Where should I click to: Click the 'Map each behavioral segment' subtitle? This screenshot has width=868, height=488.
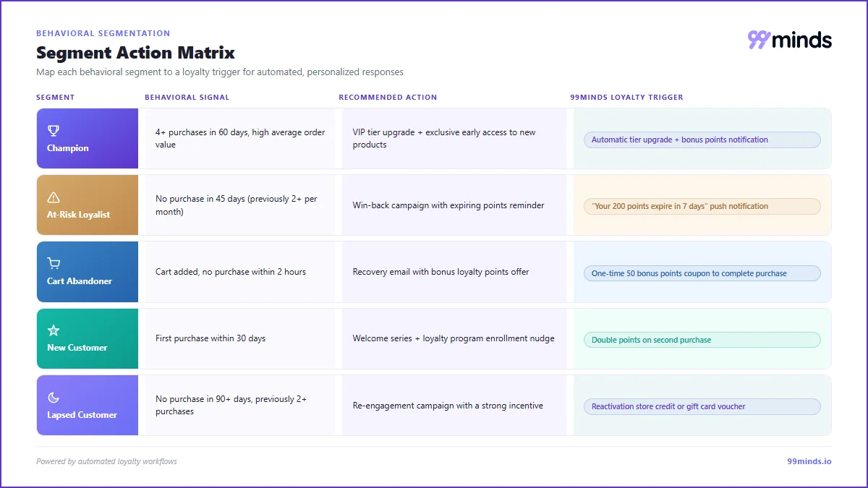[220, 72]
